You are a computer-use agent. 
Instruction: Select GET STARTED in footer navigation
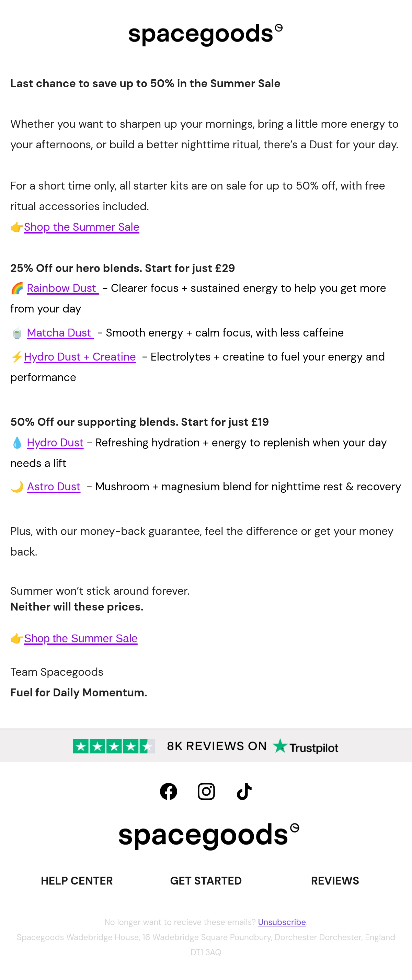point(206,881)
